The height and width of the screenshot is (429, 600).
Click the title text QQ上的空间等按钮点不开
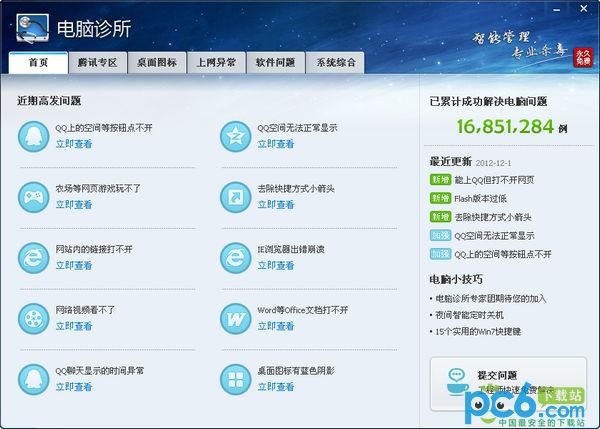coord(104,128)
